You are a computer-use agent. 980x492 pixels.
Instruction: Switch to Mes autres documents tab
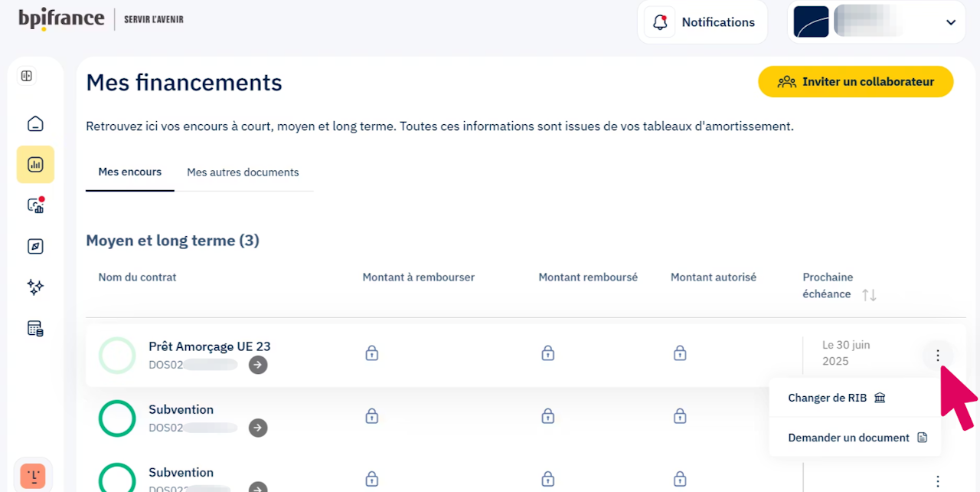pyautogui.click(x=243, y=172)
